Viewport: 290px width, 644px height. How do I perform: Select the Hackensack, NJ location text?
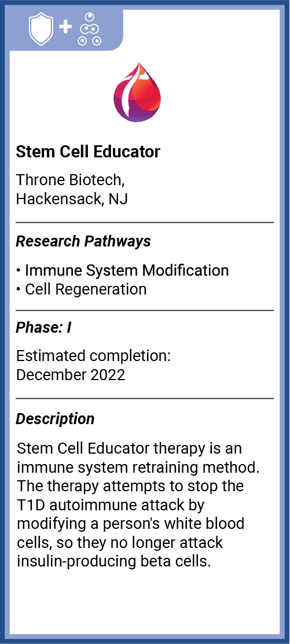[x=72, y=199]
